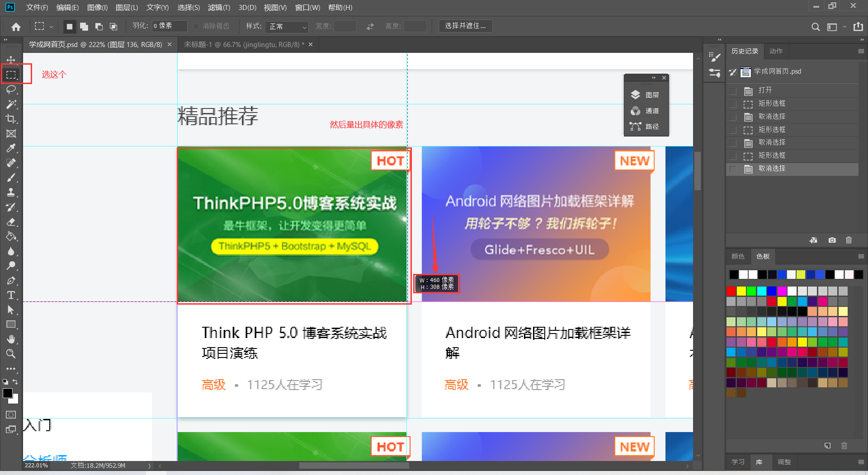Enable Intersect with Selection mode
868x475 pixels.
[x=113, y=27]
